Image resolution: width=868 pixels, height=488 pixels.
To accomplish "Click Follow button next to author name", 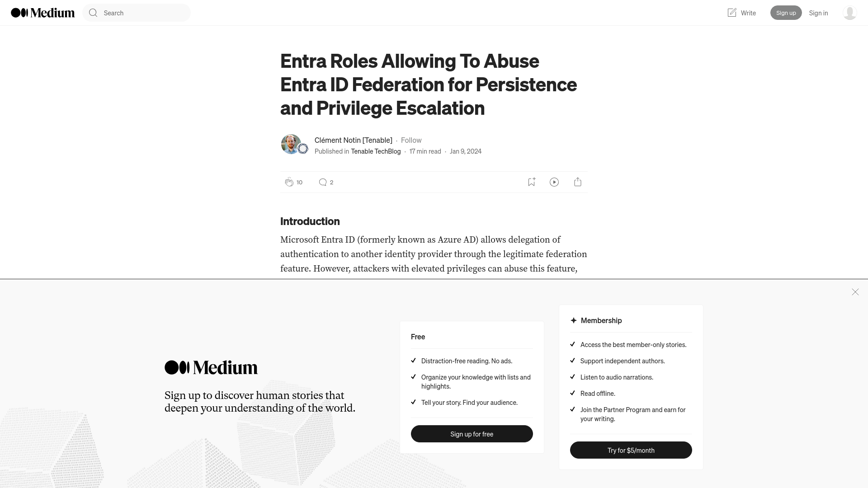I will [x=411, y=140].
